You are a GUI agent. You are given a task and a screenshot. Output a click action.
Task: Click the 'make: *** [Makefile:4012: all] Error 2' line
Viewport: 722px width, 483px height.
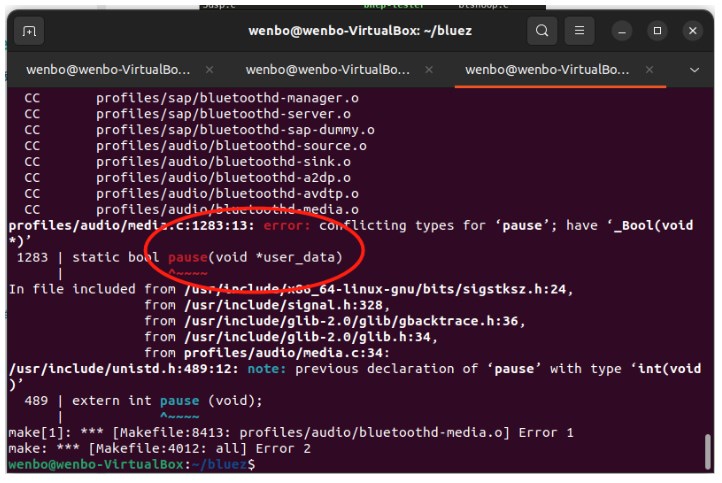point(160,449)
